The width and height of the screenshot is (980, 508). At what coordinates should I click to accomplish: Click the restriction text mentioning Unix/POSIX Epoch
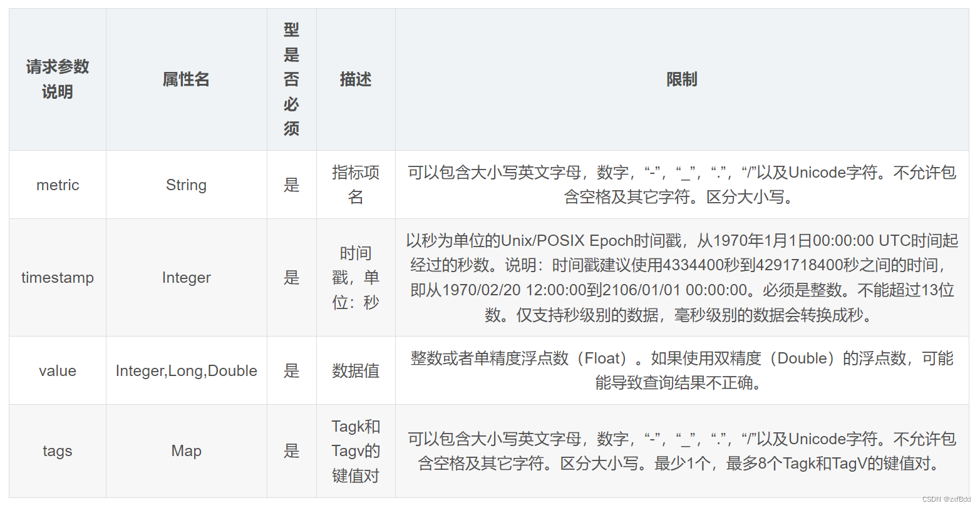pos(682,277)
